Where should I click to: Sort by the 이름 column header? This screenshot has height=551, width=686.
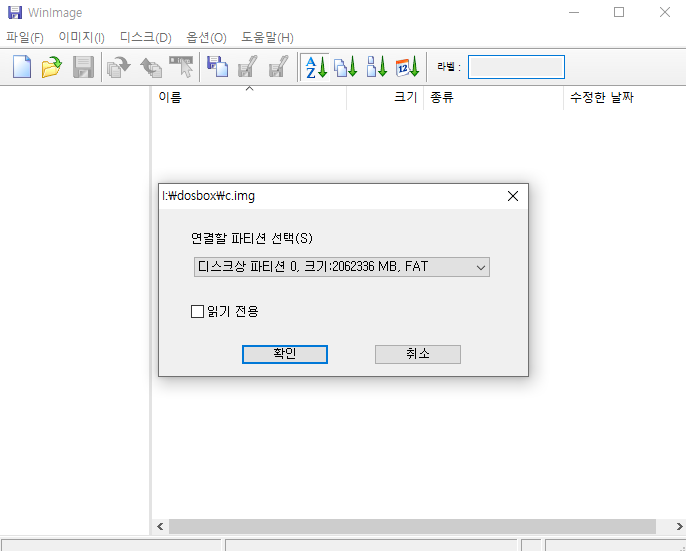249,97
